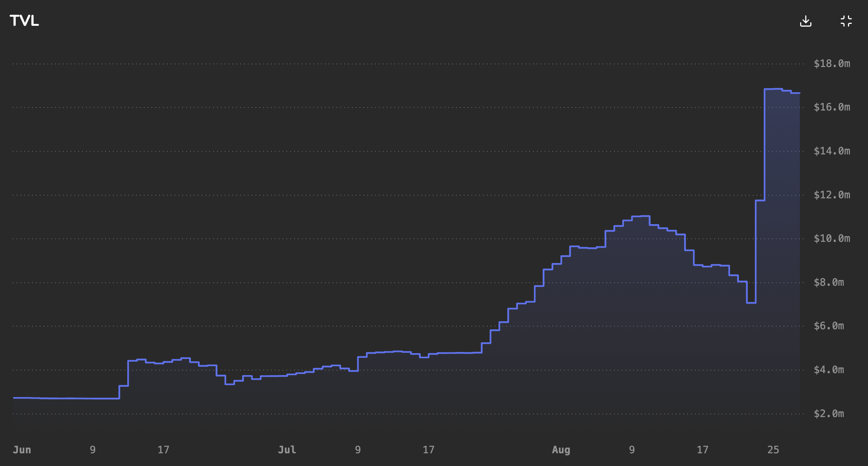Click the 25 date label
The image size is (868, 466).
pyautogui.click(x=773, y=450)
